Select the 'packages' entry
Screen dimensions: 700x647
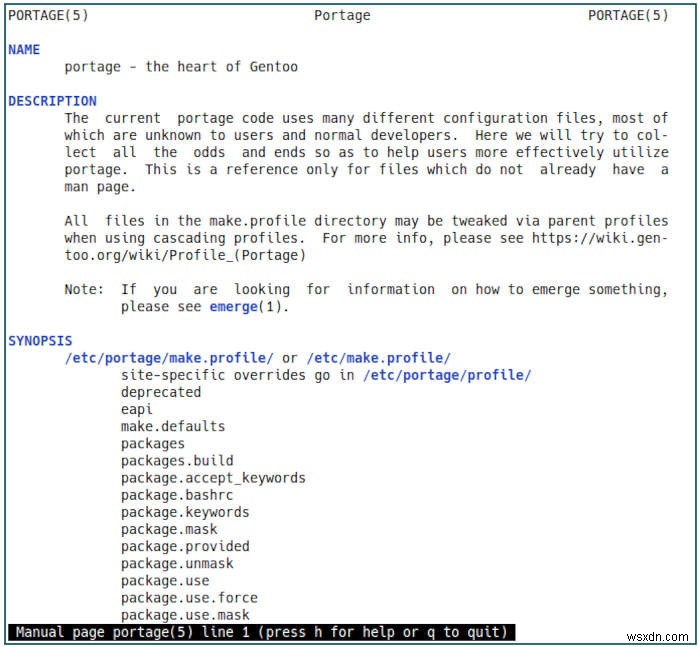pyautogui.click(x=153, y=444)
